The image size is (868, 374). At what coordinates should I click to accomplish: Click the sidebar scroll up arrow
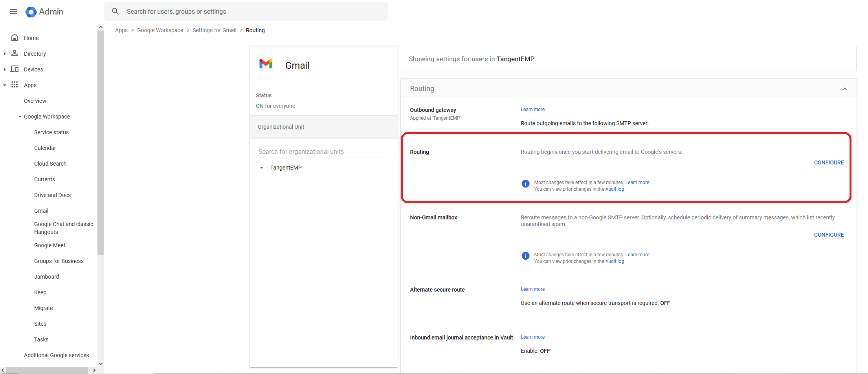pos(101,27)
